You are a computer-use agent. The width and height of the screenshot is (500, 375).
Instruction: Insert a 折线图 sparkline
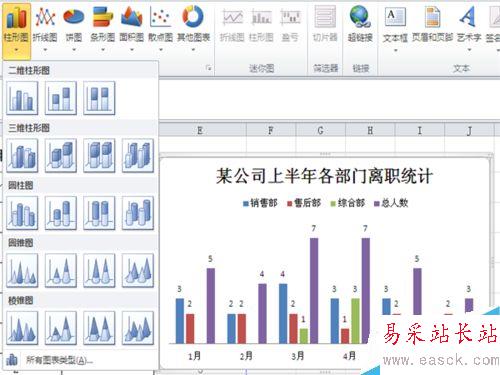pyautogui.click(x=232, y=26)
